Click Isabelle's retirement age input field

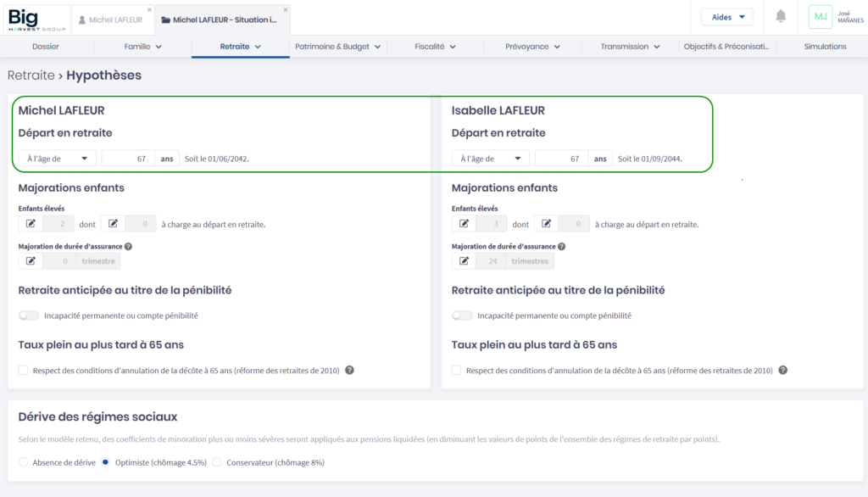coord(559,159)
